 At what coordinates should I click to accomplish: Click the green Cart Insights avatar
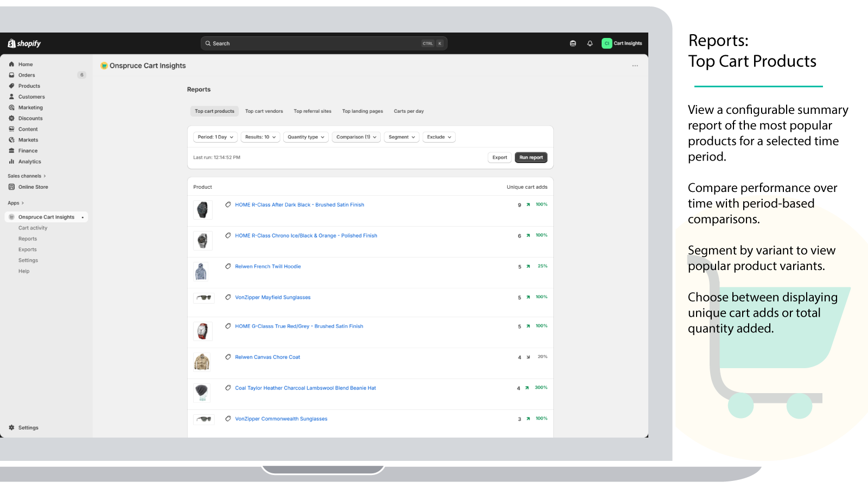[x=607, y=43]
